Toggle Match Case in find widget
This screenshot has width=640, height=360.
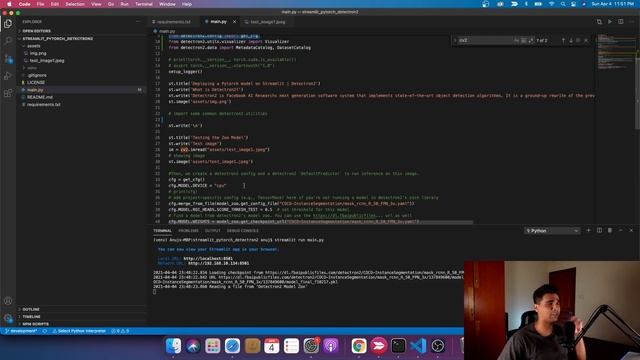516,40
